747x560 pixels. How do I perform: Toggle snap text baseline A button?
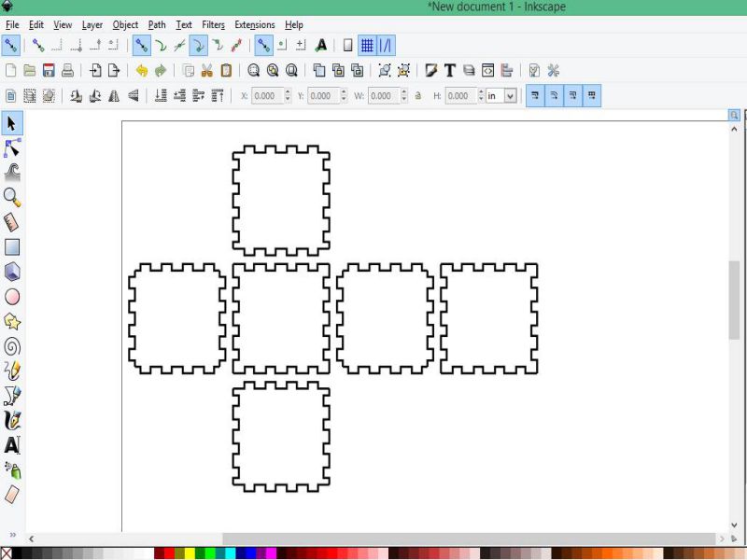(x=321, y=46)
